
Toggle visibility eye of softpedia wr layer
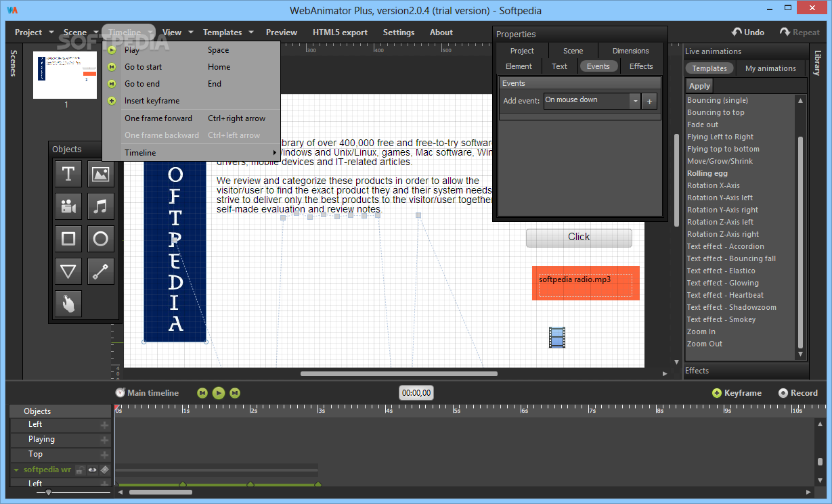pyautogui.click(x=93, y=469)
